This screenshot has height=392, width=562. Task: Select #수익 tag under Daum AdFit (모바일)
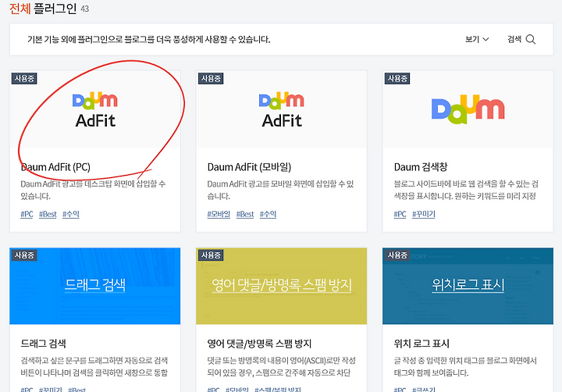tap(268, 214)
